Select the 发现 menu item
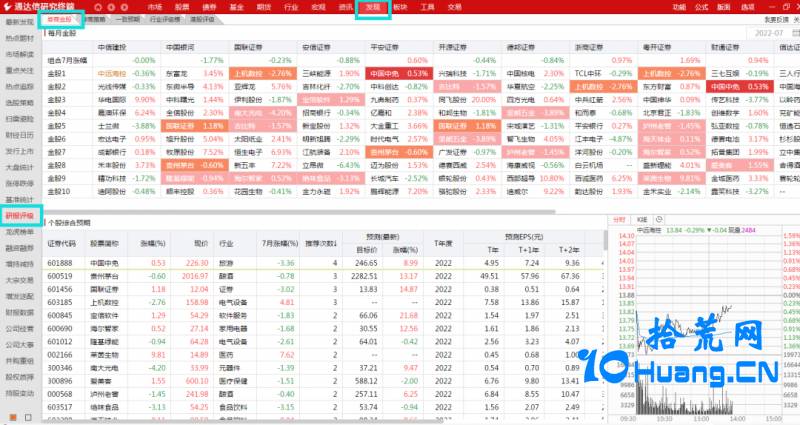Screen dimensions: 800x425 (373, 7)
